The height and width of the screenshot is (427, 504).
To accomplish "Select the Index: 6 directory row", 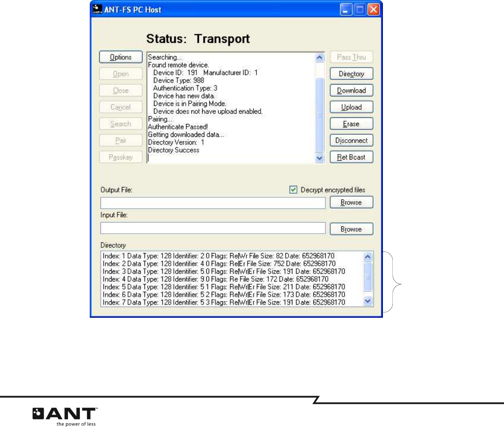I will (224, 295).
